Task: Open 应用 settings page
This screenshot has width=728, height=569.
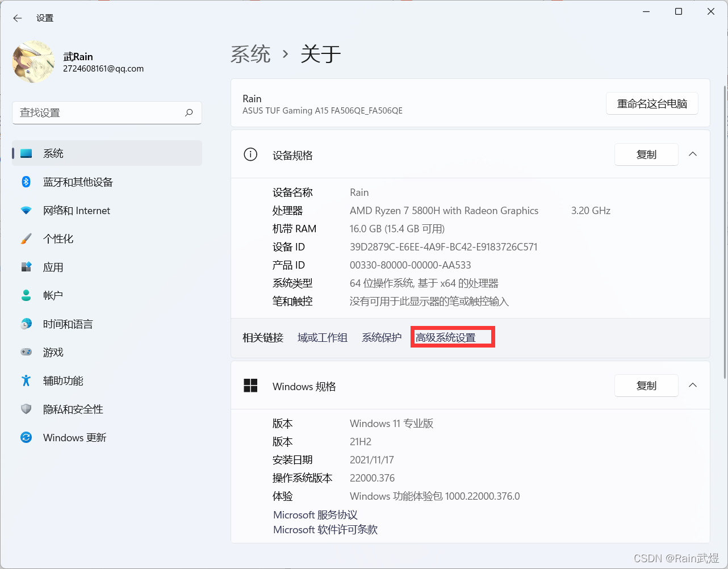Action: point(107,267)
